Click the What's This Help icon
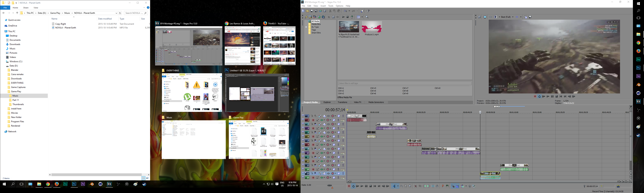The image size is (644, 193). pyautogui.click(x=368, y=11)
